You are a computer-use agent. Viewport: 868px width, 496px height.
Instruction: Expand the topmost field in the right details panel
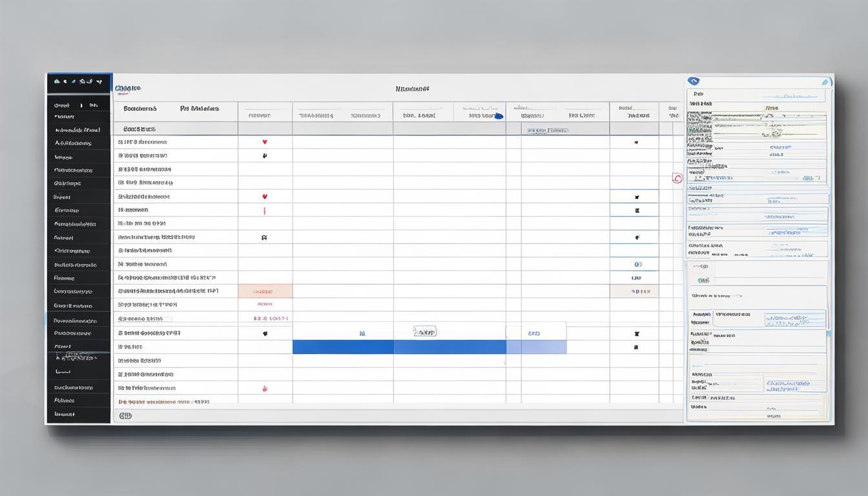[758, 94]
